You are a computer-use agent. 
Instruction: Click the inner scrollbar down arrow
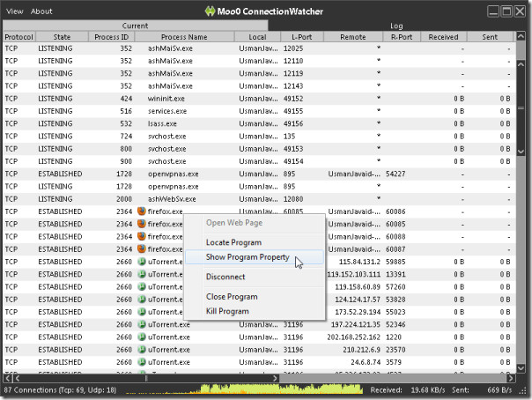(521, 152)
